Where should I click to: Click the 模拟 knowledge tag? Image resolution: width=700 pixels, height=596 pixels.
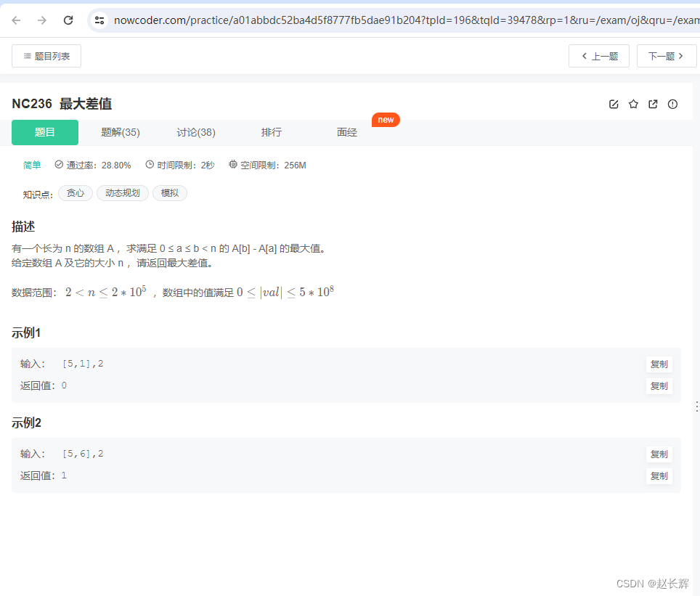pos(170,193)
